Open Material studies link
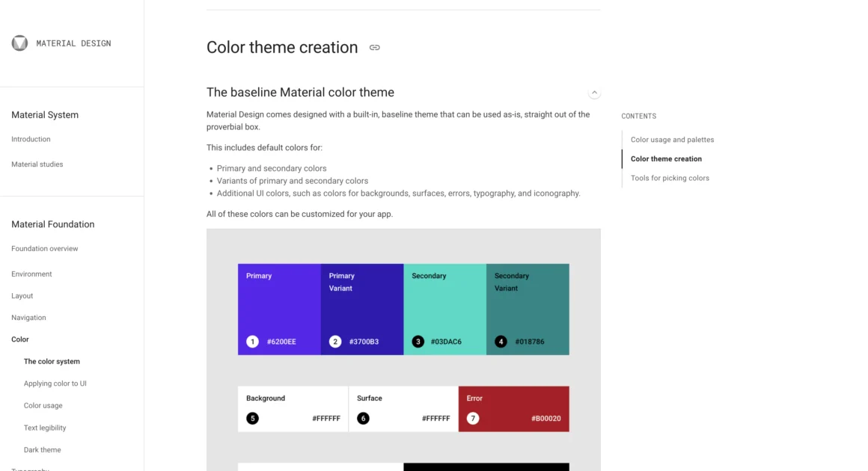868x471 pixels. 37,164
